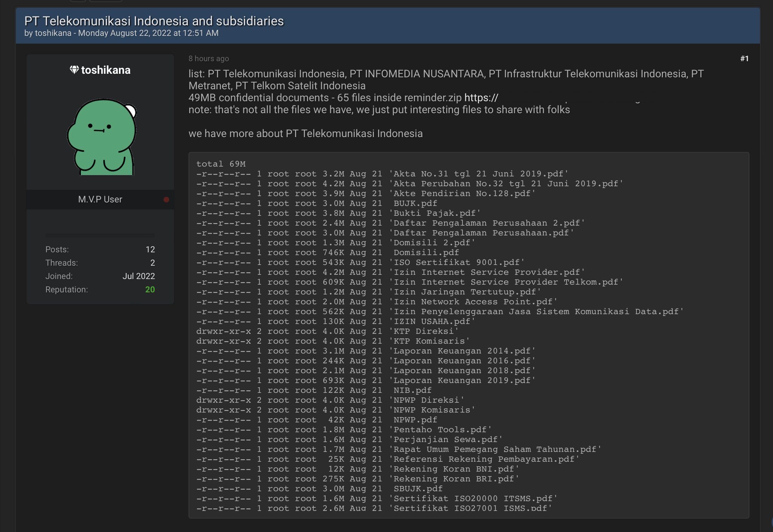The image size is (773, 532).
Task: Click toshikana in the thread byline
Action: tap(53, 33)
